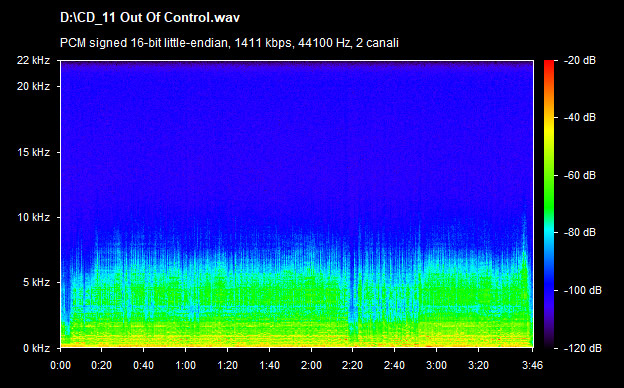Image resolution: width=624 pixels, height=388 pixels.
Task: Select the 1:00 time axis marker
Action: pos(185,365)
